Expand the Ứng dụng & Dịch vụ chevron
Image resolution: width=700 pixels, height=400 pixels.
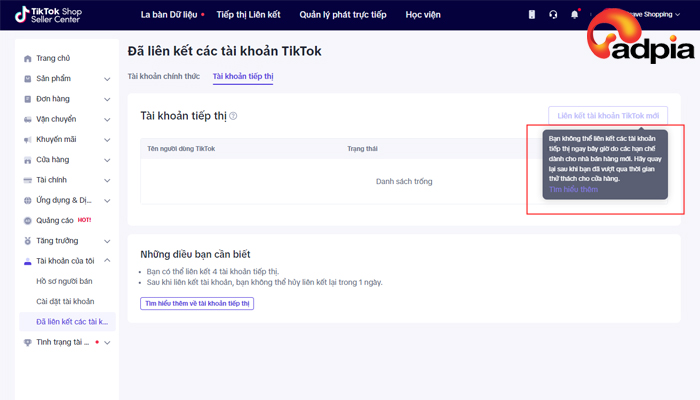[107, 200]
